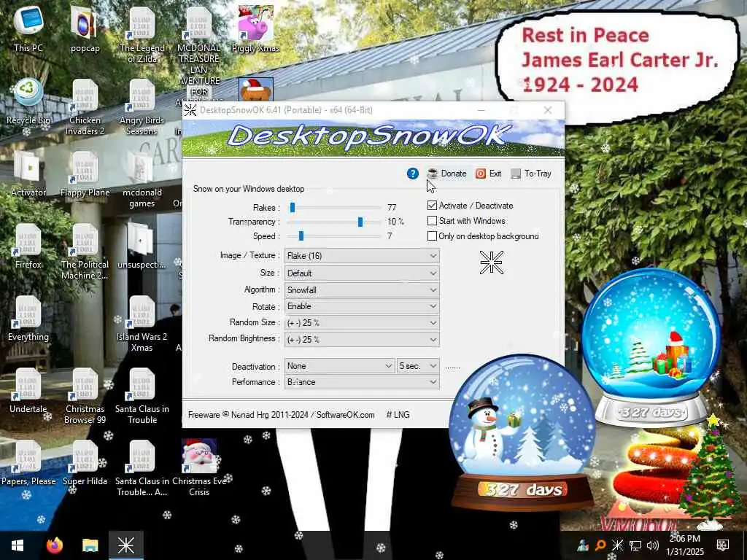
Task: Open the Random Brightness dropdown
Action: [x=362, y=340]
